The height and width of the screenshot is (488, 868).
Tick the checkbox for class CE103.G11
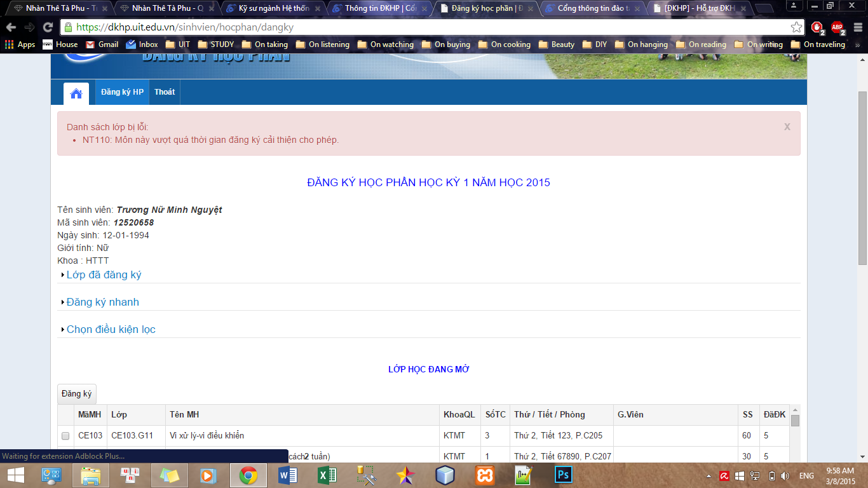65,436
